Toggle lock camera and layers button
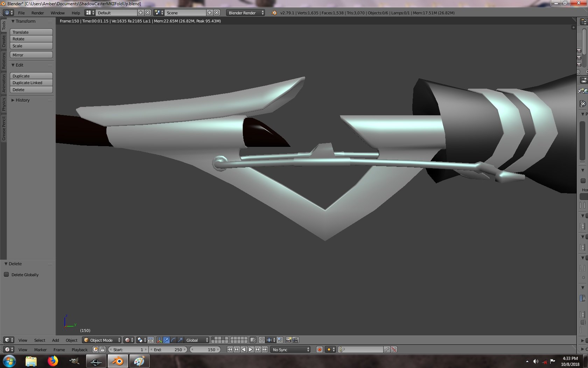Viewport: 588px width, 368px height. pyautogui.click(x=253, y=340)
